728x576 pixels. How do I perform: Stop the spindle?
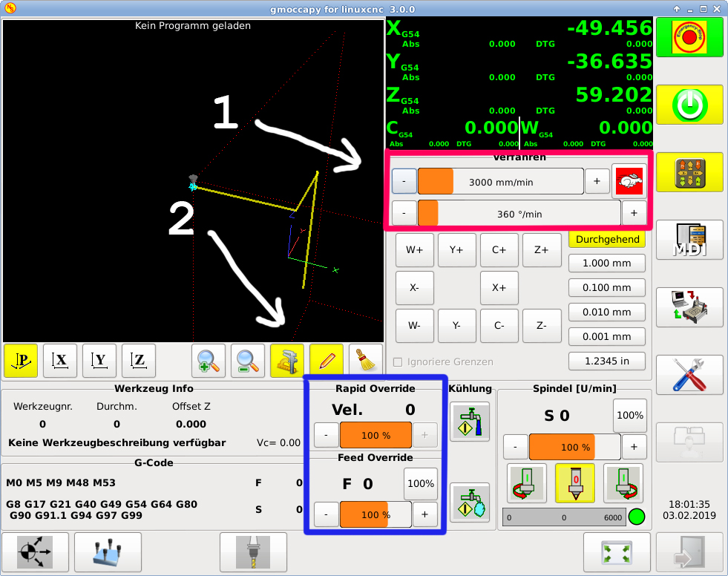tap(575, 483)
